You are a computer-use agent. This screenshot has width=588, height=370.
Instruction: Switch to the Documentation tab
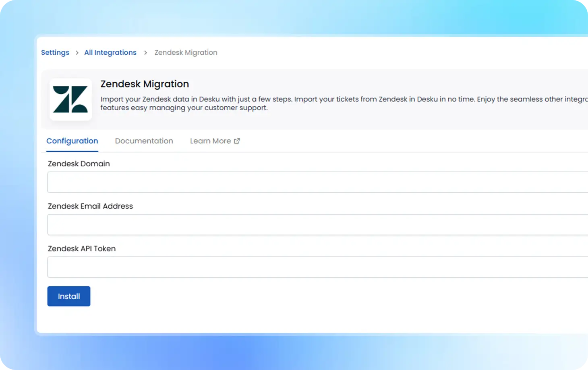coord(144,141)
